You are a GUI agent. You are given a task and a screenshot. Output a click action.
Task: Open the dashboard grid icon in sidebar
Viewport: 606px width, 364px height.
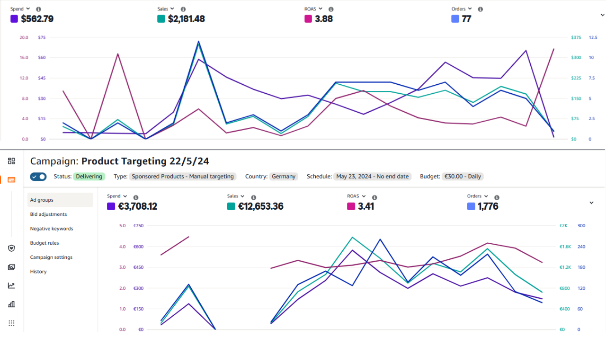(x=11, y=161)
